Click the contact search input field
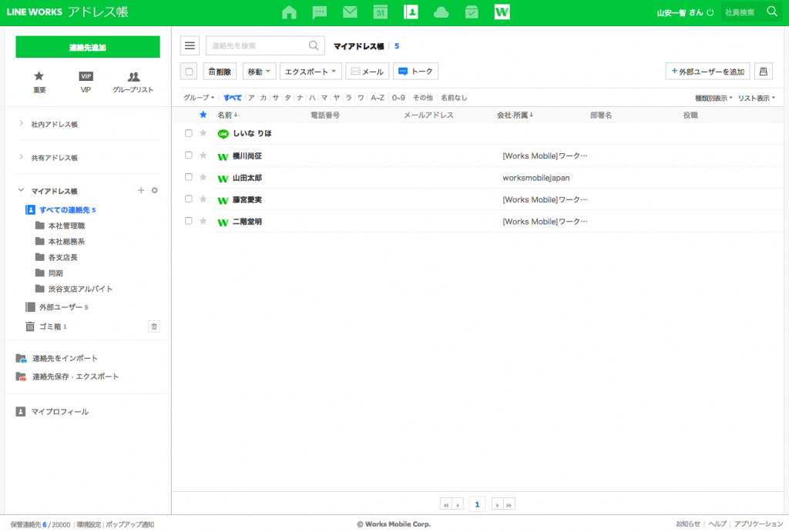Image resolution: width=789 pixels, height=532 pixels. [x=258, y=46]
